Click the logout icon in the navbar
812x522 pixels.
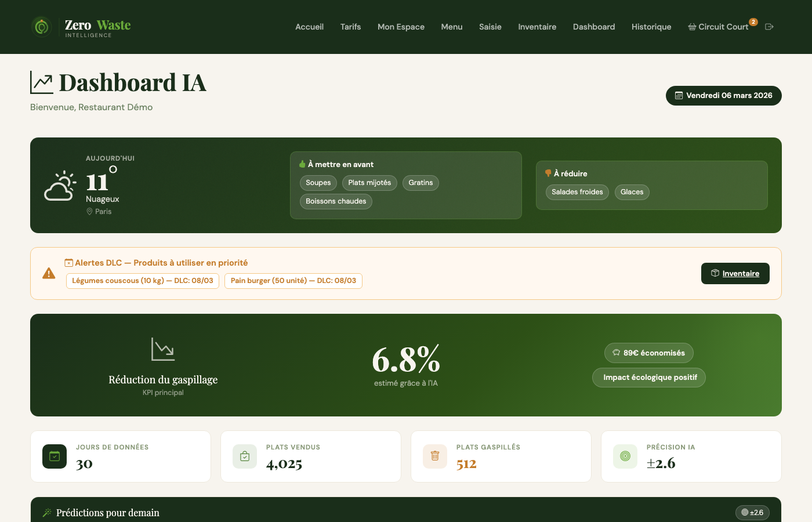click(x=770, y=26)
